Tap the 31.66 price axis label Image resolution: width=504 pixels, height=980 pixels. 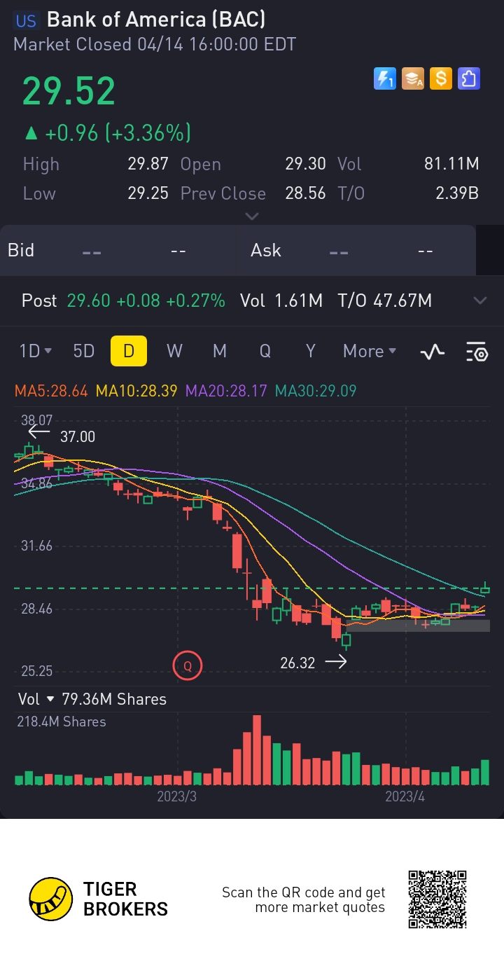click(x=37, y=546)
